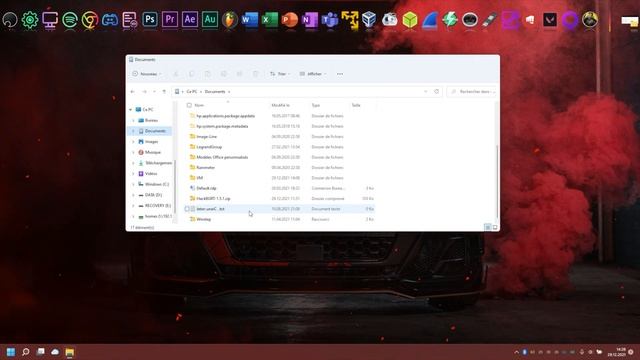Screen dimensions: 640x360
Task: Tick the select-all checkbox beside Nom header
Action: pos(189,105)
